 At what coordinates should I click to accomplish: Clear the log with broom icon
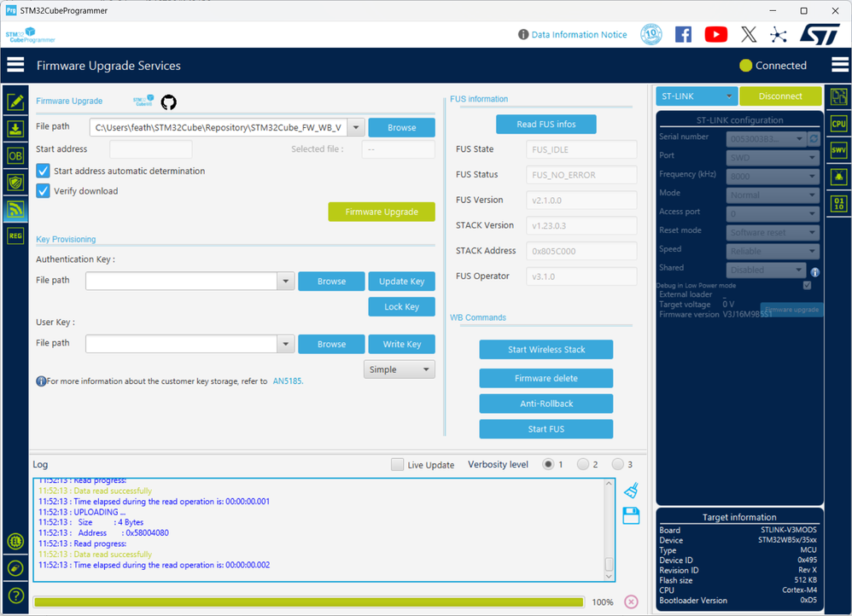(x=631, y=491)
